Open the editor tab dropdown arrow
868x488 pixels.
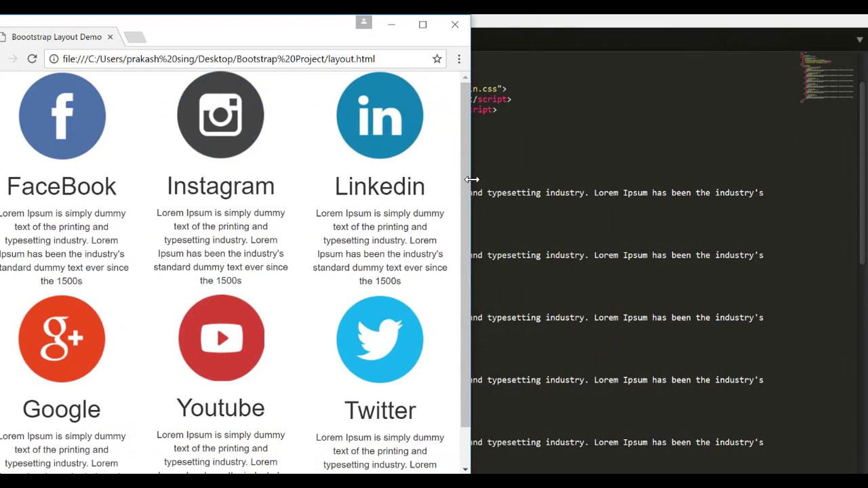click(860, 40)
